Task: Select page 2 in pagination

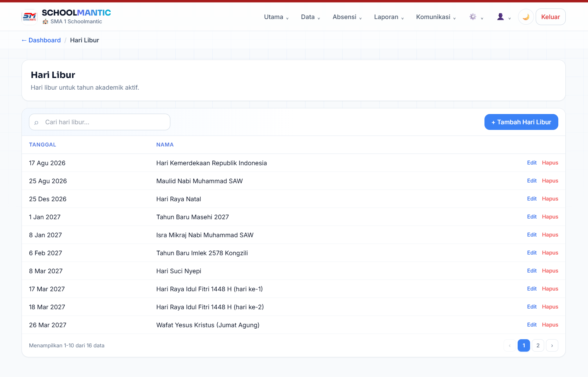Action: coord(538,346)
